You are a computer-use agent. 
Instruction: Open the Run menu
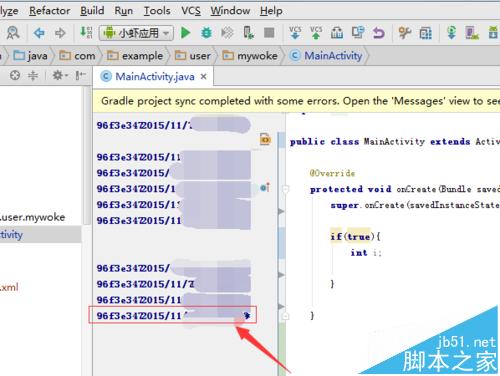click(123, 11)
